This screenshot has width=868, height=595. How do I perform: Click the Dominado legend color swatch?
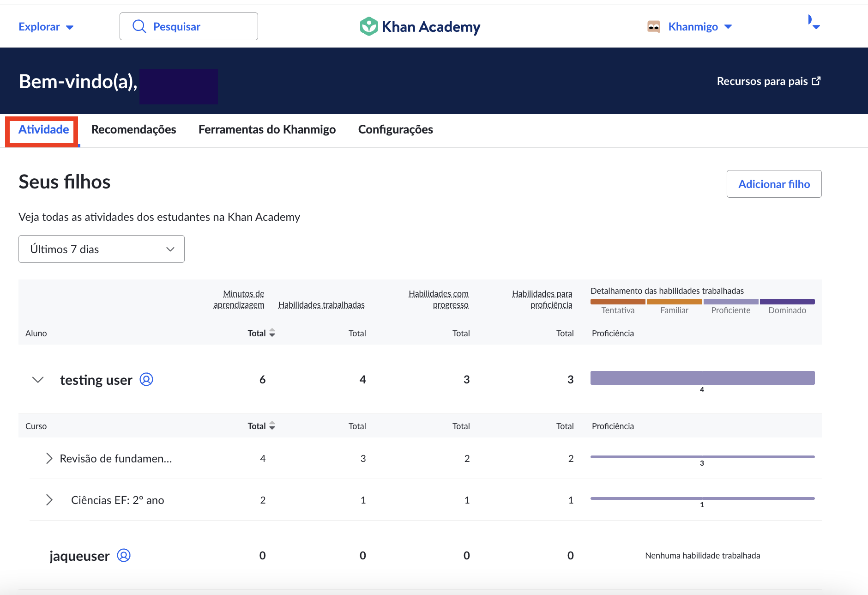tap(787, 302)
